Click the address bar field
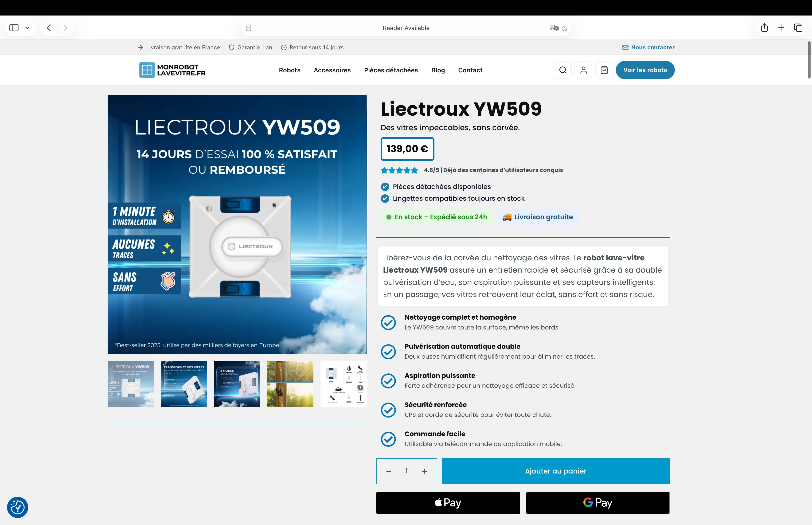The width and height of the screenshot is (812, 525). click(x=406, y=28)
